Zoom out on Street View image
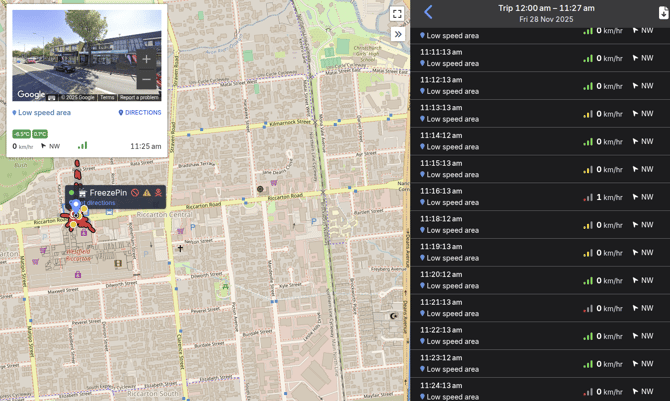Screen dimensions: 670x401 (x=146, y=79)
